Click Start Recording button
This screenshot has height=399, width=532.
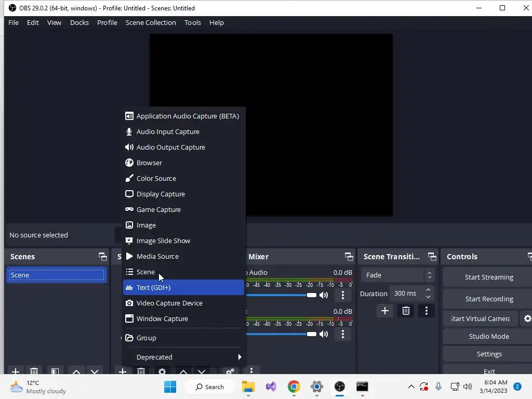coord(488,299)
